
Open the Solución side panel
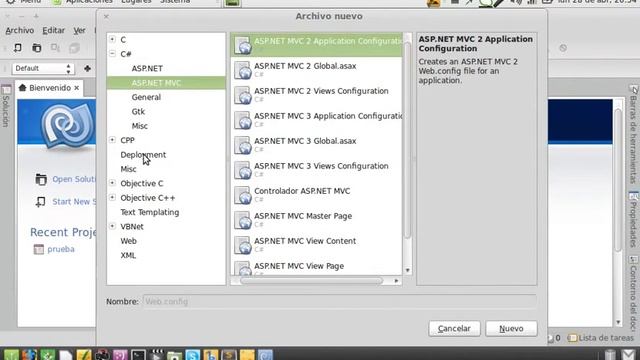click(x=6, y=107)
